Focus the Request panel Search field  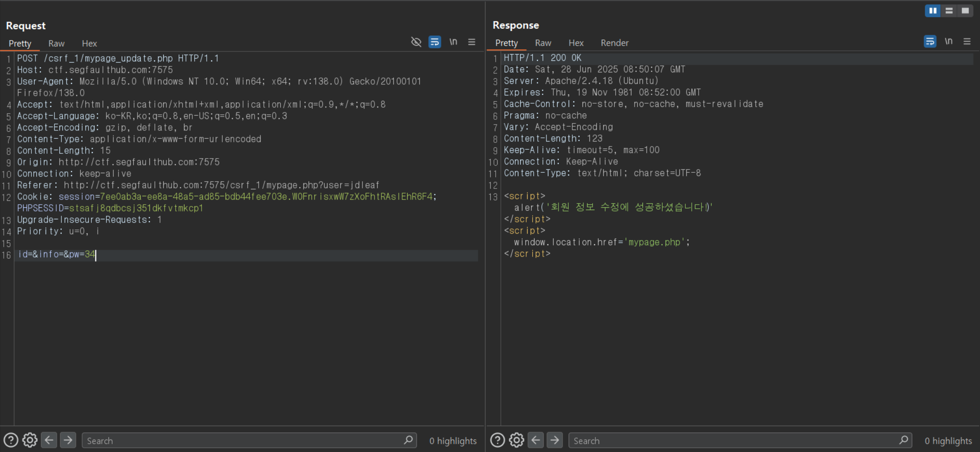[249, 440]
